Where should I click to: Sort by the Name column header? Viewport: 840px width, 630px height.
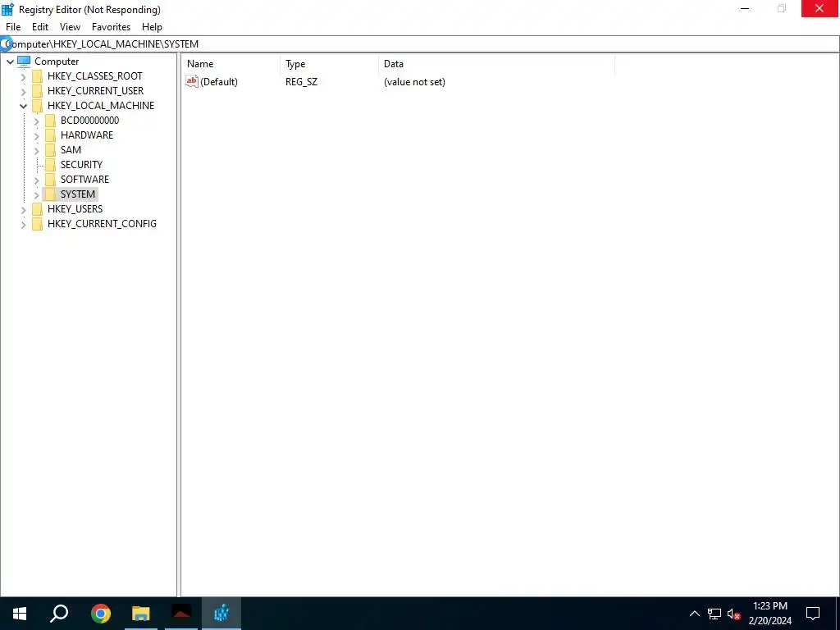coord(231,64)
